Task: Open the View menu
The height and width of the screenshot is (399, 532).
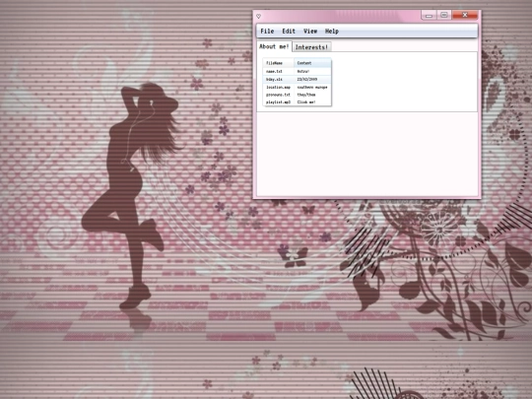Action: pos(310,32)
